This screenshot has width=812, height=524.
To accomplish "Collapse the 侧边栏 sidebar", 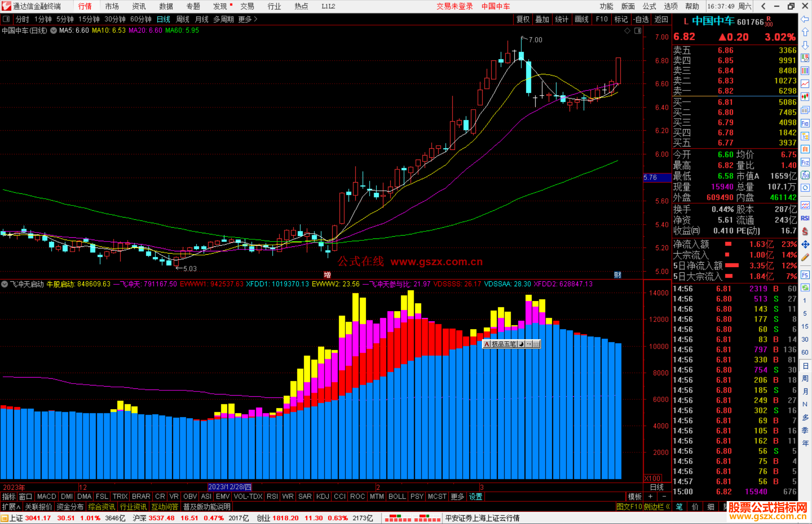I will click(657, 507).
